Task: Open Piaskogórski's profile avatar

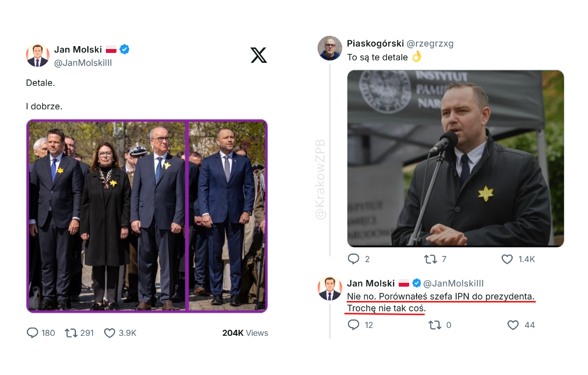Action: [329, 48]
